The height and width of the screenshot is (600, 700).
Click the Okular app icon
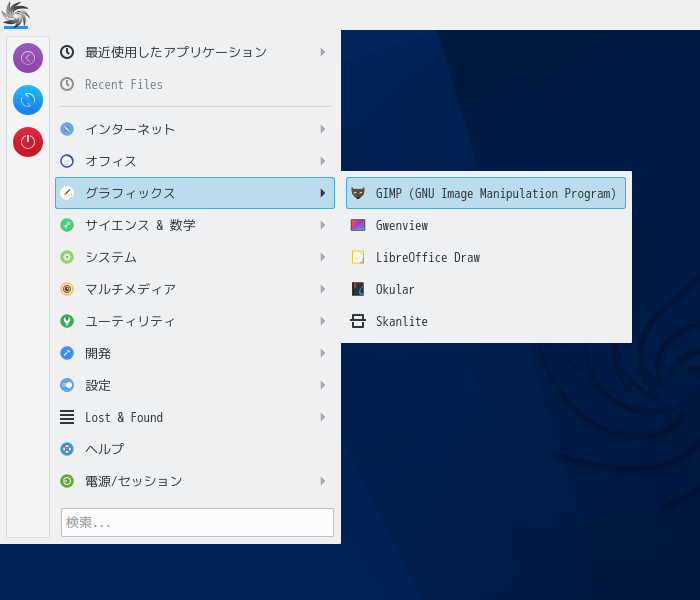pyautogui.click(x=358, y=289)
